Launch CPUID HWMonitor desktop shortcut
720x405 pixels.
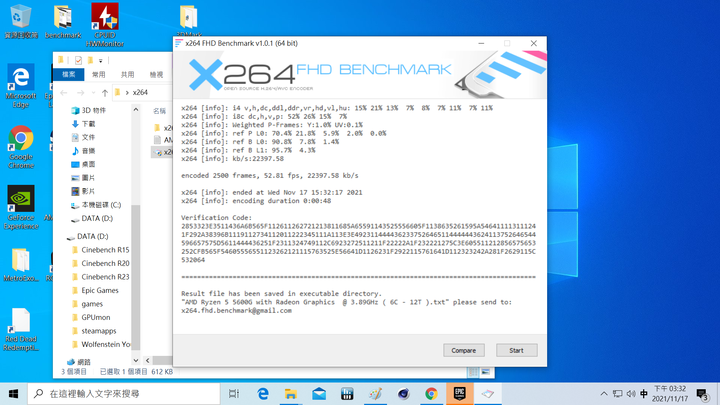(x=105, y=25)
